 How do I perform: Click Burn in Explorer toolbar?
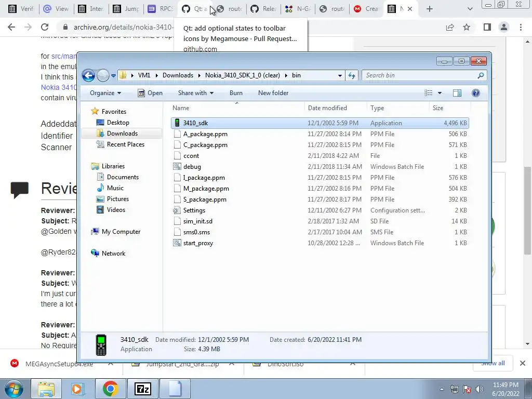point(236,93)
